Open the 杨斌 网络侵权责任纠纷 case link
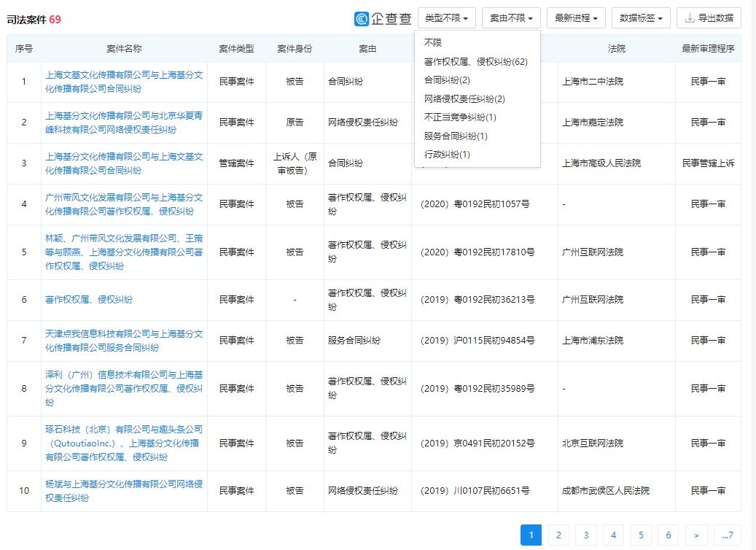 tap(124, 491)
